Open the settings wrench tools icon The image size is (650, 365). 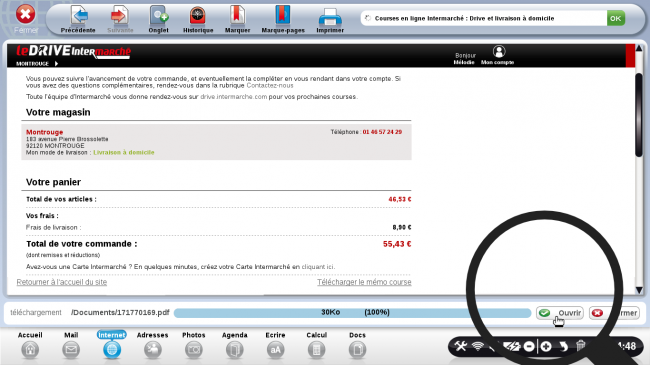(461, 346)
